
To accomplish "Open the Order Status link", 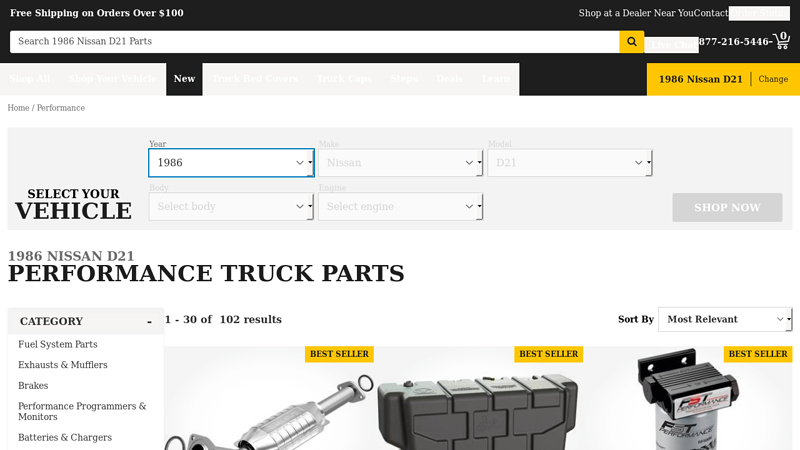I will coord(759,13).
